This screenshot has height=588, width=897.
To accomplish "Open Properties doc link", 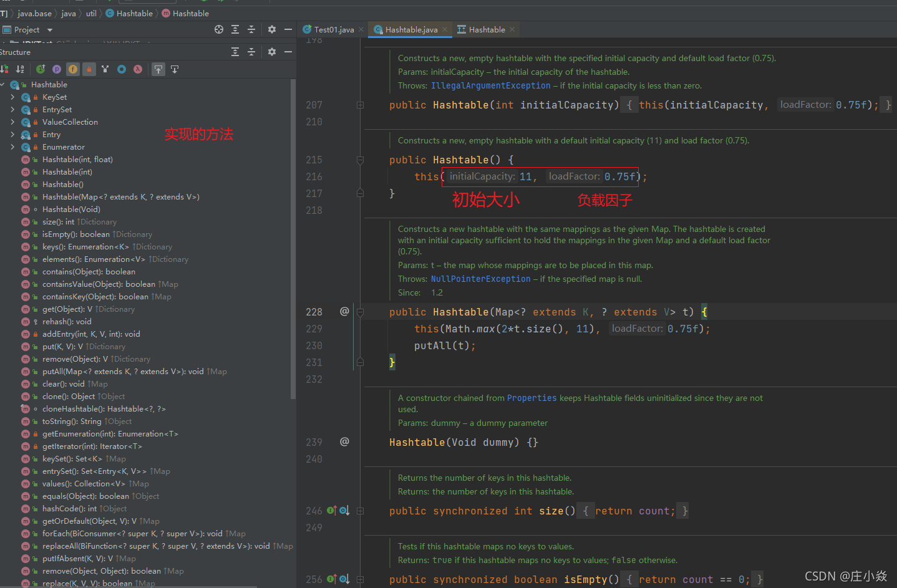I will (532, 398).
